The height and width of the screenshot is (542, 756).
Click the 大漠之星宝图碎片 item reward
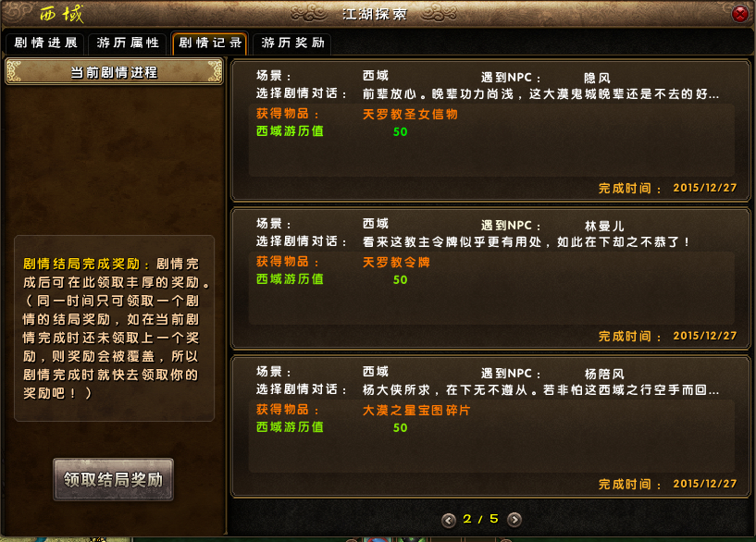pyautogui.click(x=416, y=410)
